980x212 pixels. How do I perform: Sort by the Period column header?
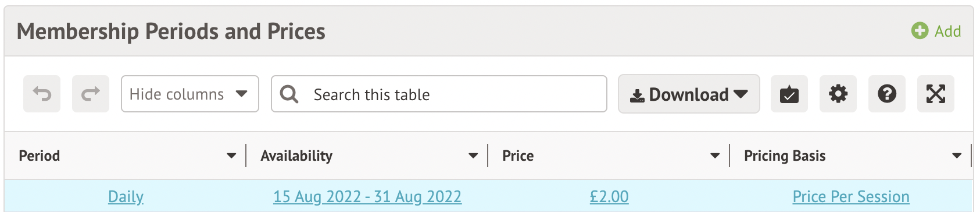pyautogui.click(x=40, y=156)
